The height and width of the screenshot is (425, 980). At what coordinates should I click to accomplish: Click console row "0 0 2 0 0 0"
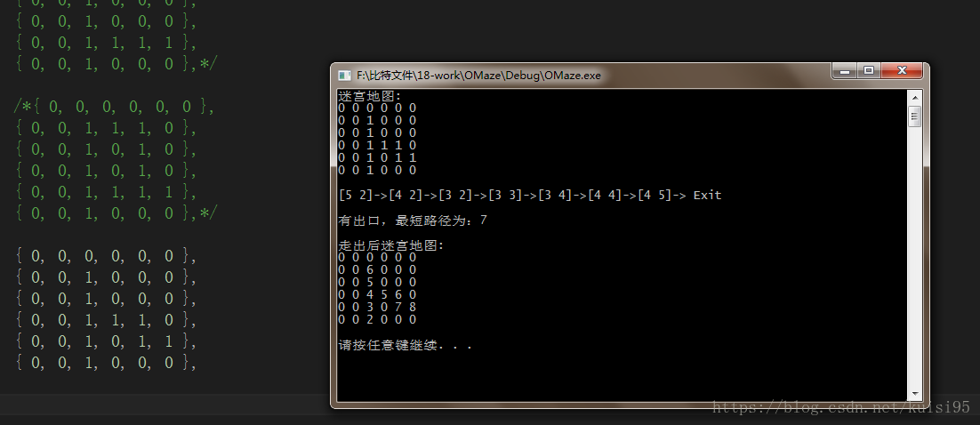377,319
